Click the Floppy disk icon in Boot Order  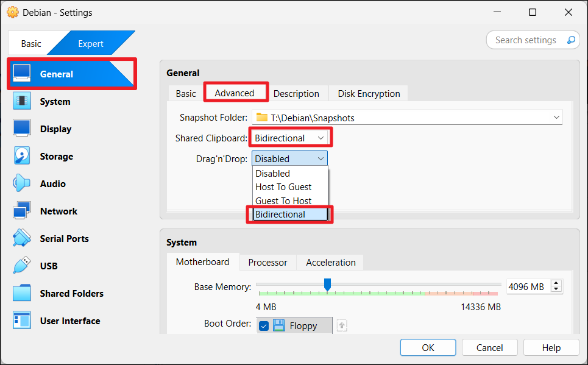278,325
